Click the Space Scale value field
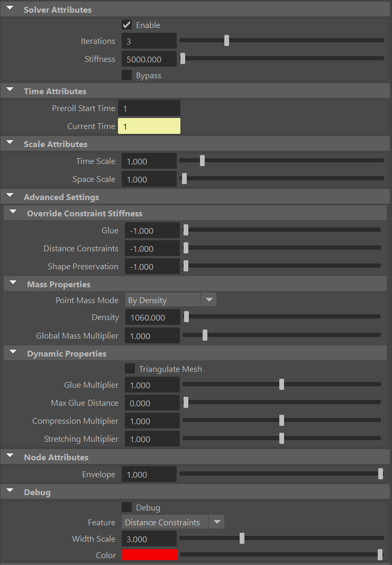Screen dimensions: 392x565 149,179
